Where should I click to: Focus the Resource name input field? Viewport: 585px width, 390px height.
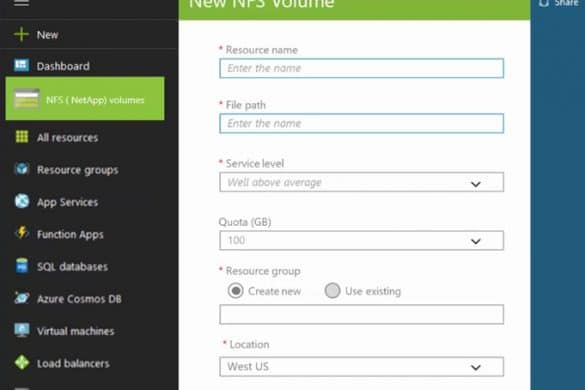coord(361,68)
